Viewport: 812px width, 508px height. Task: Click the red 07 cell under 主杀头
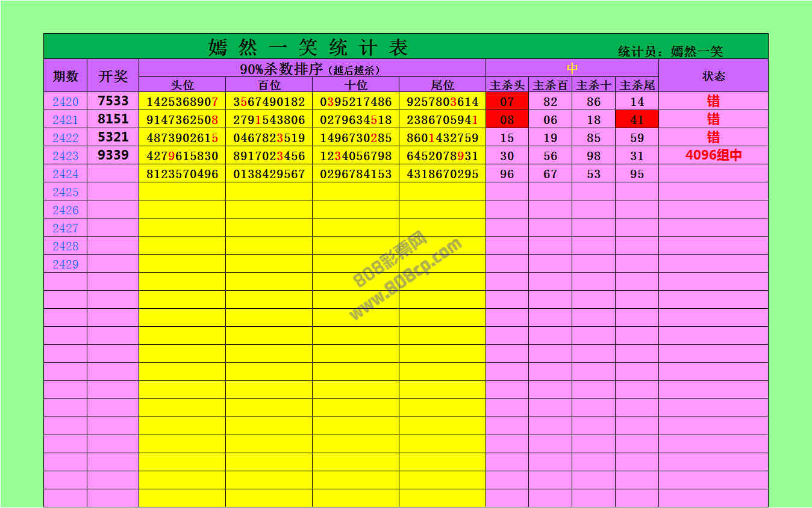(507, 102)
